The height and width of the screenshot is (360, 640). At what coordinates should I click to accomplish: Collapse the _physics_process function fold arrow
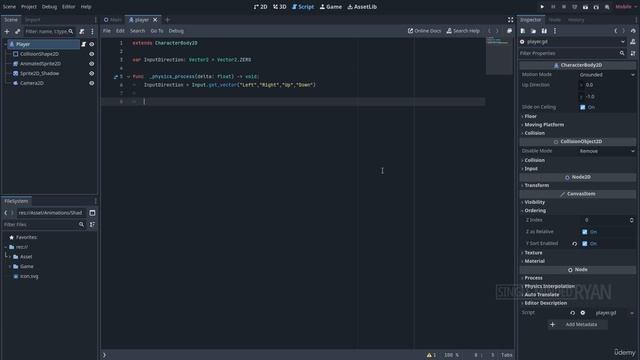pyautogui.click(x=128, y=76)
